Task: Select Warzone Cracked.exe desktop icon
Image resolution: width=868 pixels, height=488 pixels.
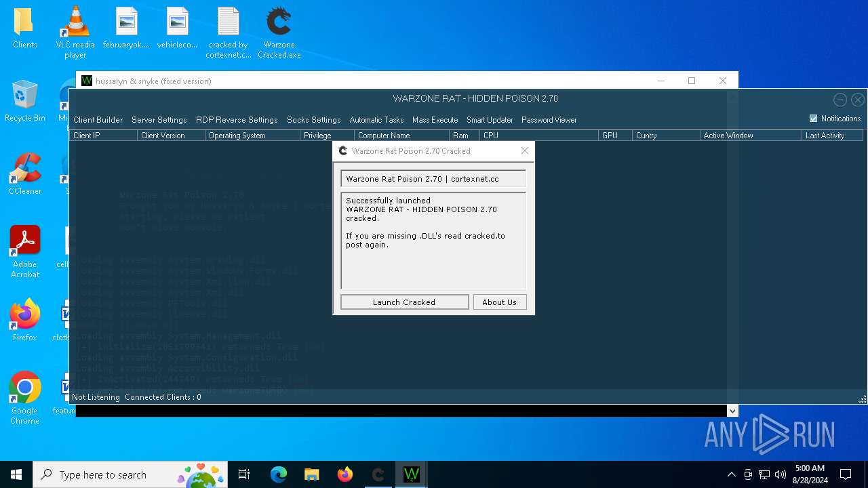Action: click(x=279, y=32)
